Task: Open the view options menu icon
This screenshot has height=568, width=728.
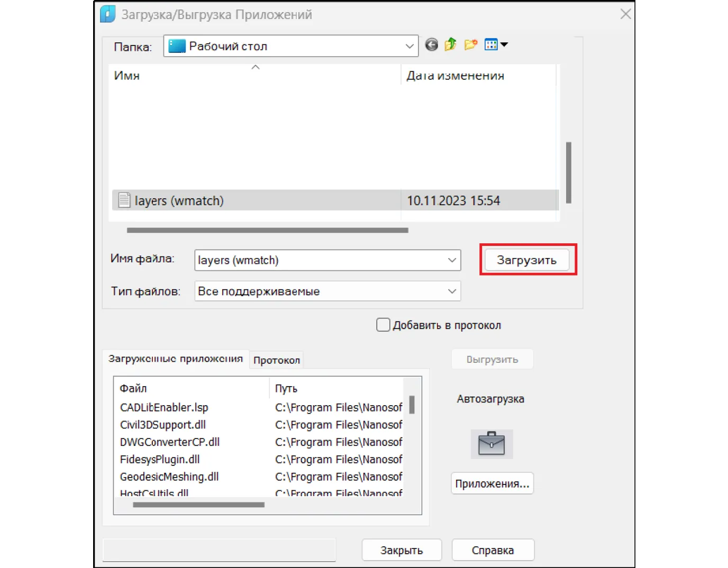Action: coord(496,45)
